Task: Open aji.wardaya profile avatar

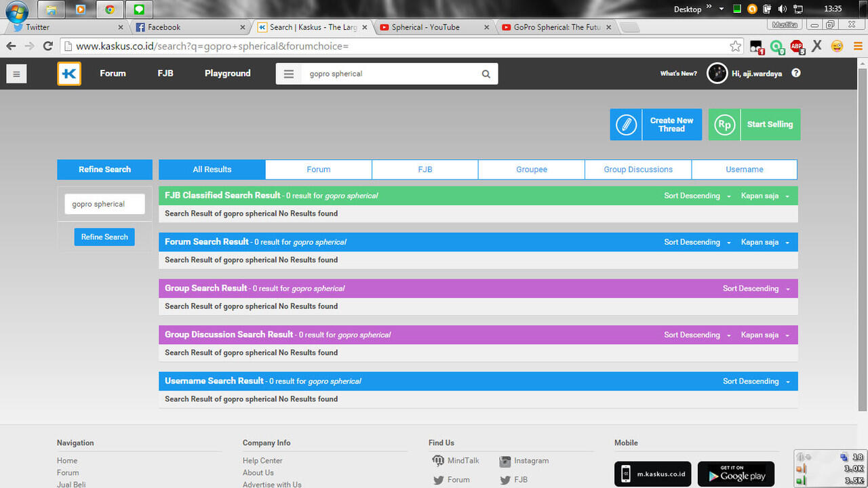Action: [x=717, y=73]
